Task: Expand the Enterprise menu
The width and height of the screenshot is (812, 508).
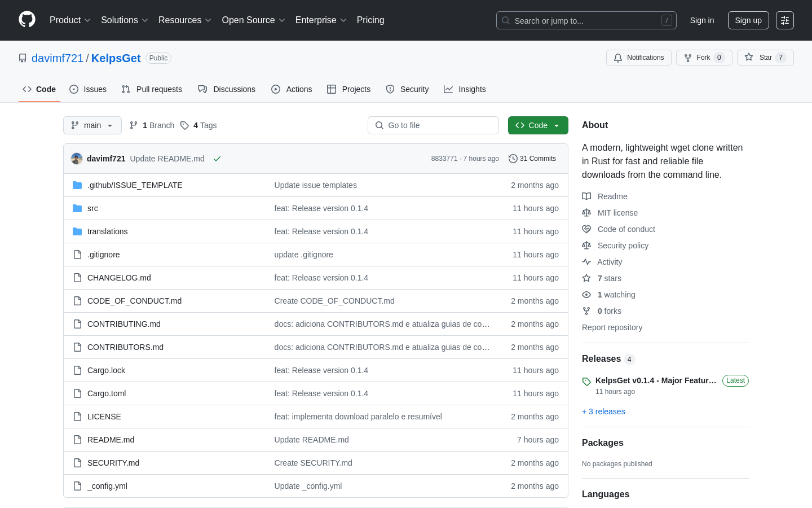Action: 321,20
